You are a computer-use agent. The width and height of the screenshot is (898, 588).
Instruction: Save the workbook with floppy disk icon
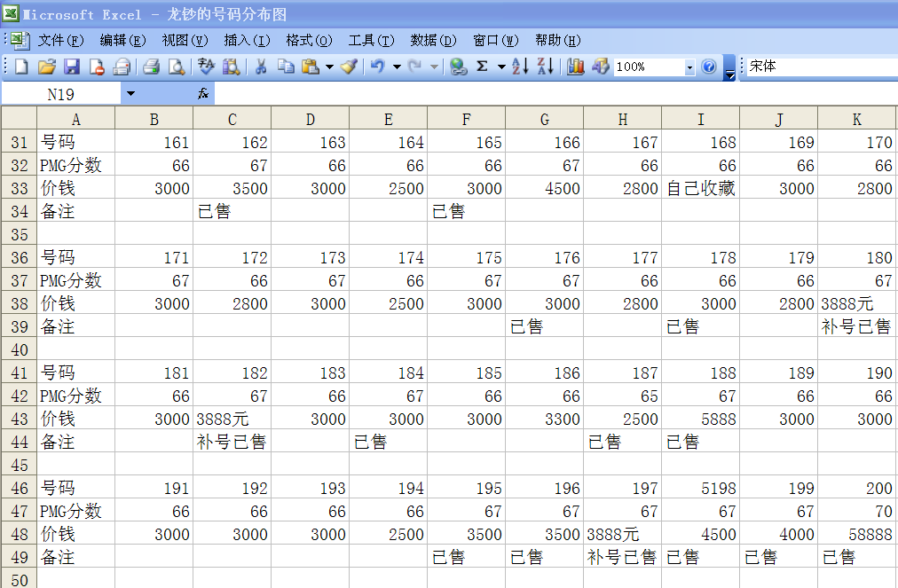[72, 67]
